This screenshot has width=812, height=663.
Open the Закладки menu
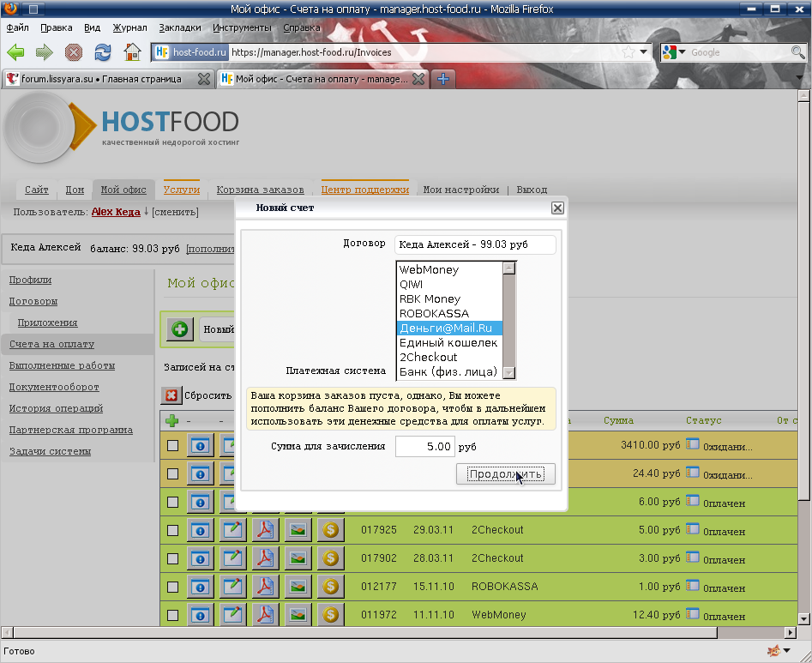click(180, 27)
